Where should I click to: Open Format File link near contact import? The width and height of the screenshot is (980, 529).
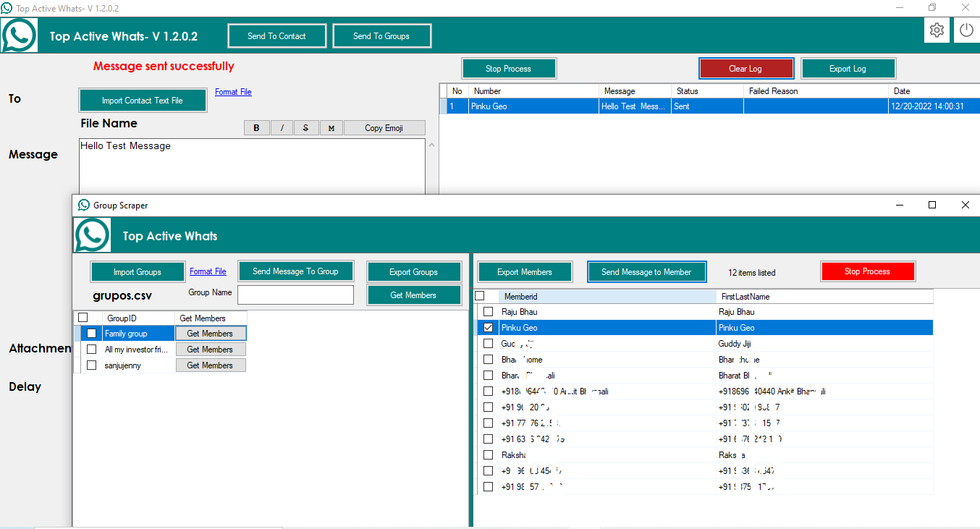point(233,92)
